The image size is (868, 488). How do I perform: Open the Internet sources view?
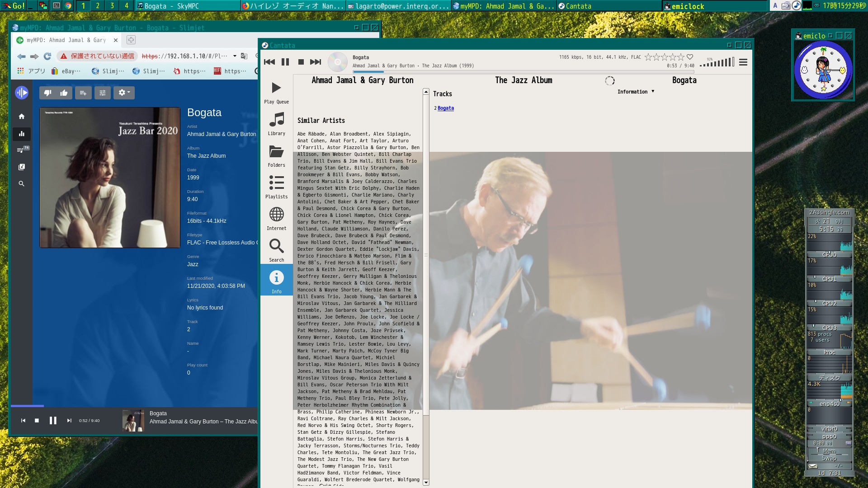point(276,219)
